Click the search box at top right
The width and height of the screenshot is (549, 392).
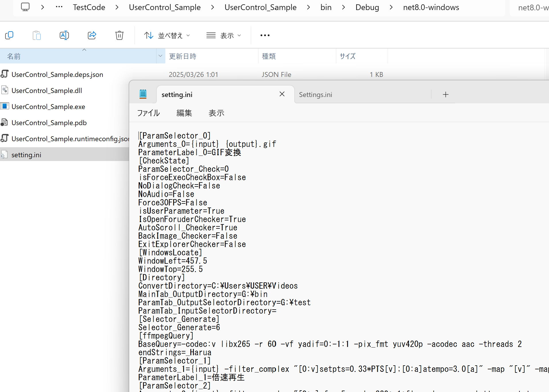[530, 8]
